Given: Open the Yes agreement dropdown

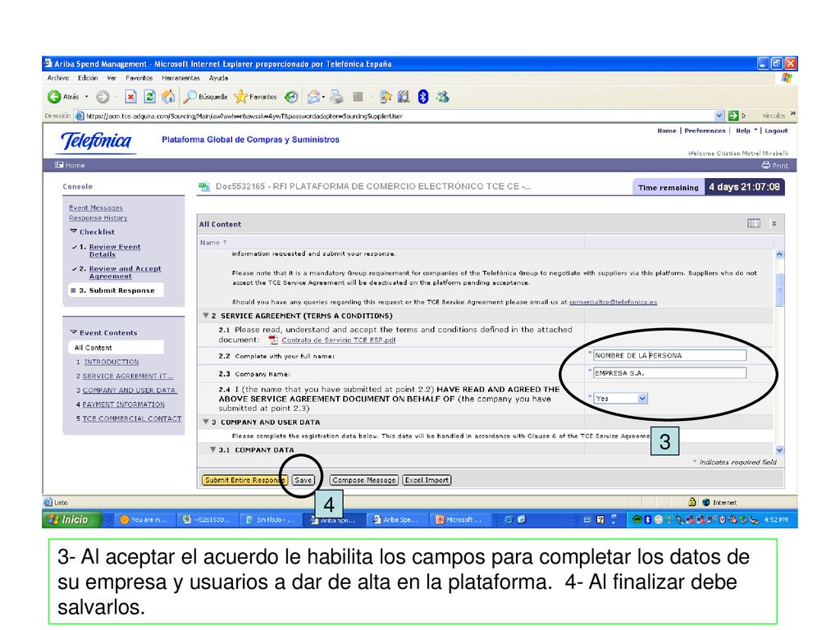Looking at the screenshot, I should pos(620,399).
